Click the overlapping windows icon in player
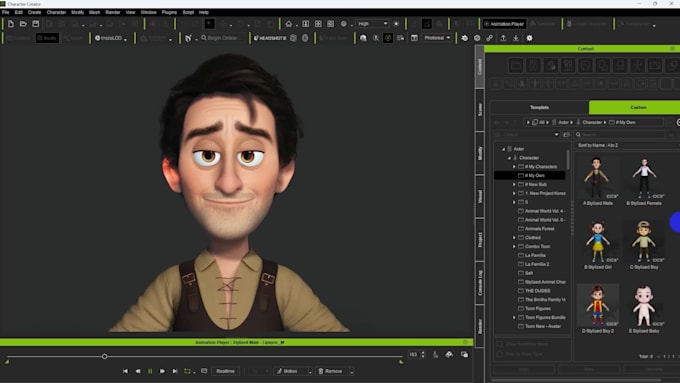 click(x=464, y=355)
